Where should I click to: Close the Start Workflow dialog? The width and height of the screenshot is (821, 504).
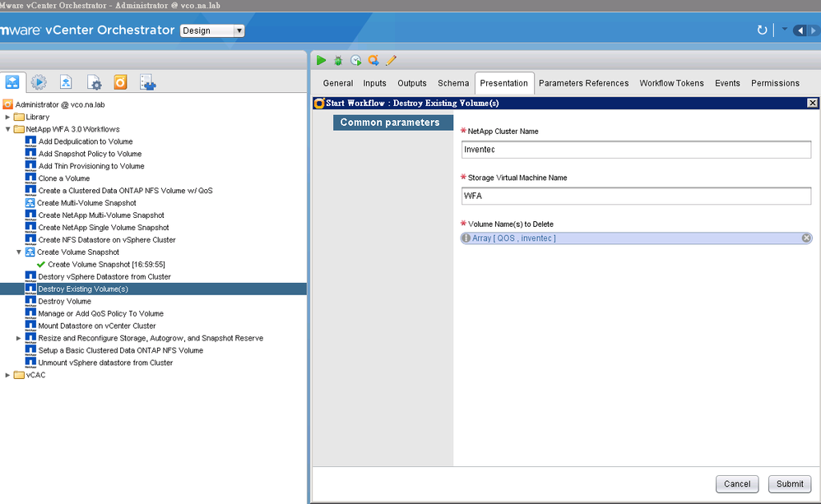[812, 103]
